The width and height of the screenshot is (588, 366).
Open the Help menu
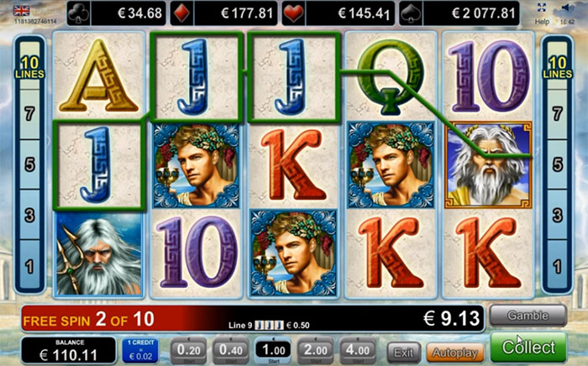542,22
